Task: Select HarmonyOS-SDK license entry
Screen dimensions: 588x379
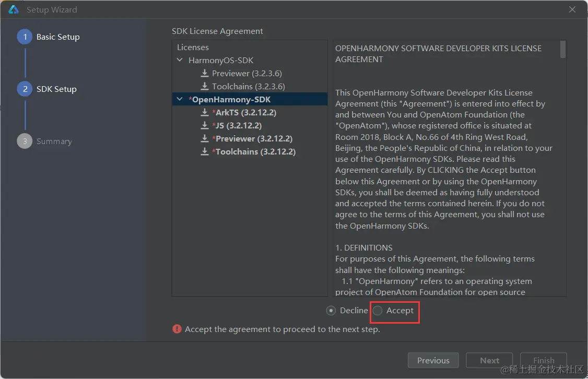Action: tap(221, 61)
